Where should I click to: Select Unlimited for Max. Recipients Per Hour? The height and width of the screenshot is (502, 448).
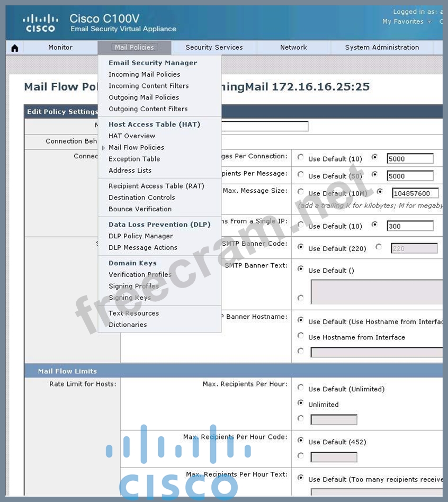pyautogui.click(x=301, y=403)
